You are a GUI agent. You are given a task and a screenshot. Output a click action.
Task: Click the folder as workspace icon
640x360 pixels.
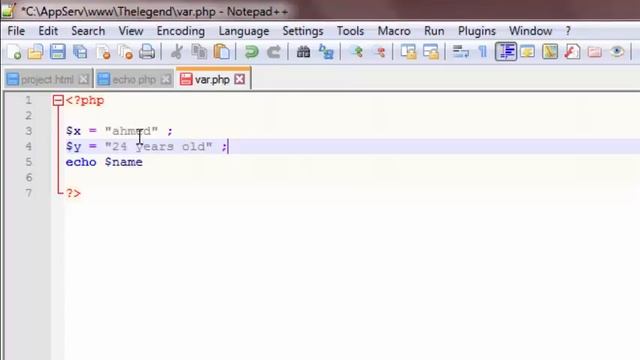point(595,52)
